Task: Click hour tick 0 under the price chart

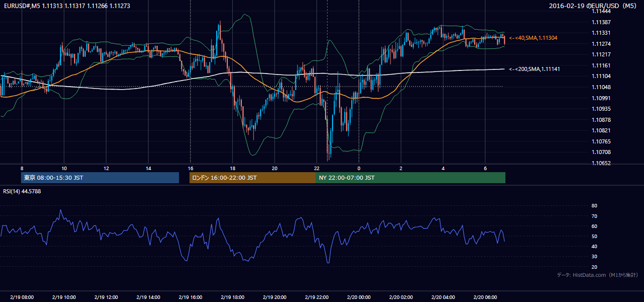Action: point(359,168)
